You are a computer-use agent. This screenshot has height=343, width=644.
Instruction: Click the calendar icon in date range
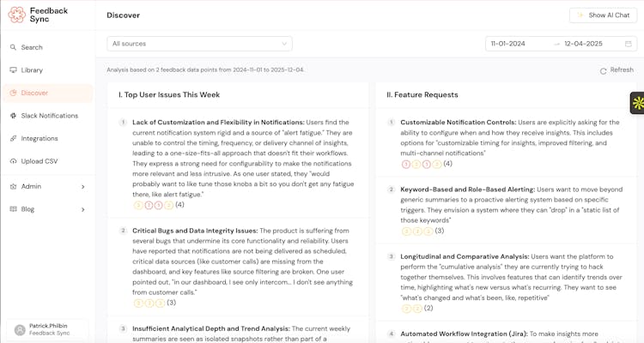[628, 44]
